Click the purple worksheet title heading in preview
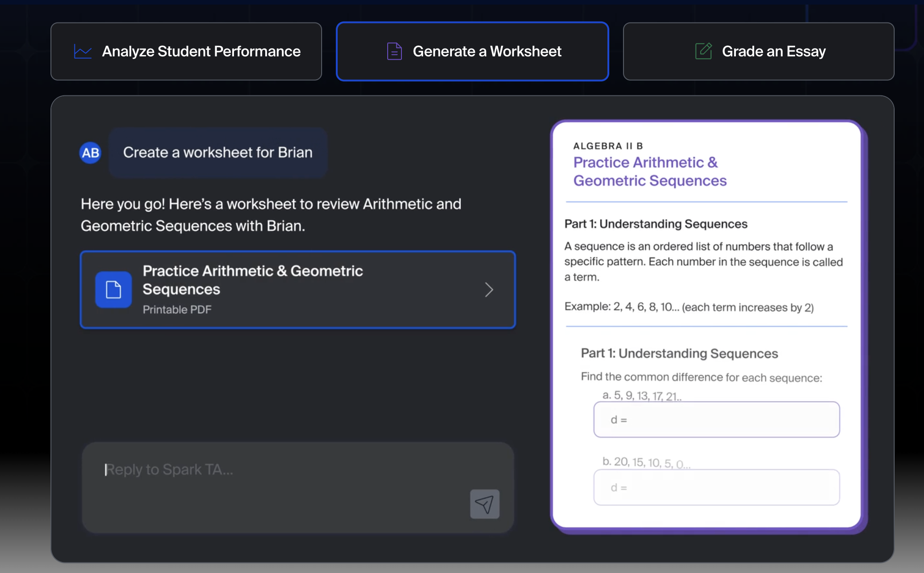This screenshot has height=573, width=924. (650, 171)
